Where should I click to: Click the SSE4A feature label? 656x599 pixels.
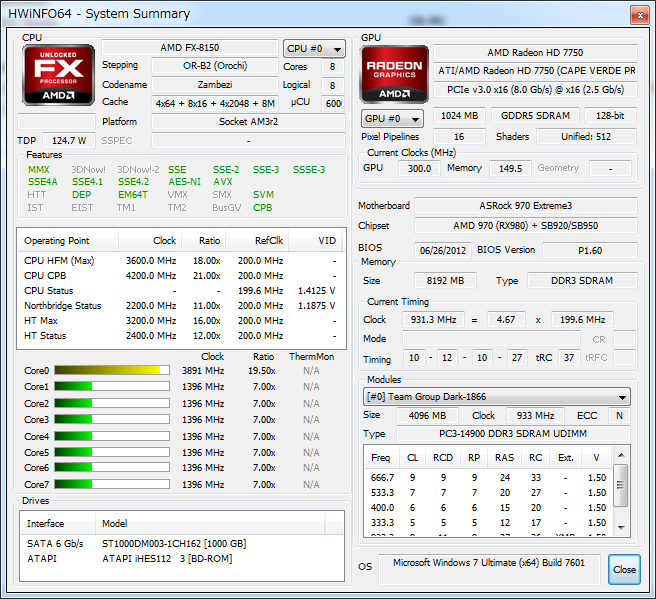(x=43, y=182)
